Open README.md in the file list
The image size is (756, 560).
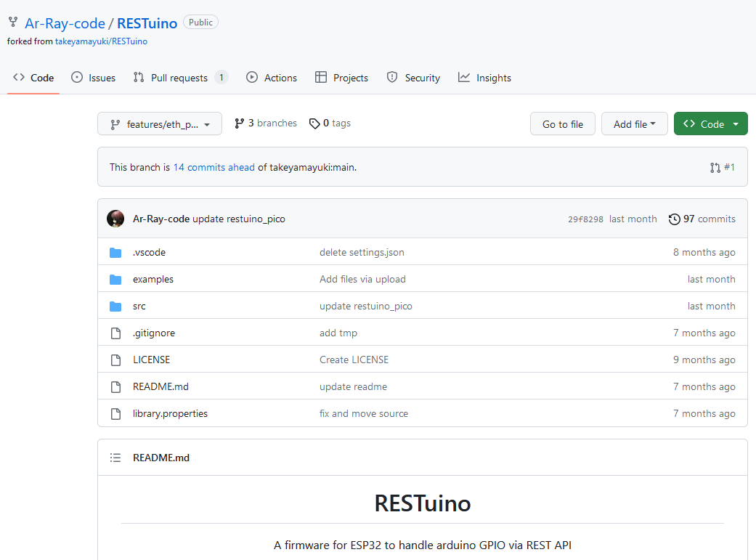coord(160,387)
